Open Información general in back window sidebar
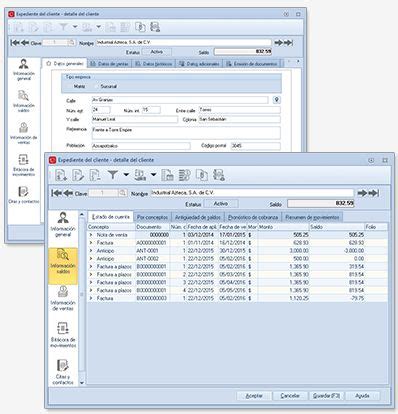Viewport: 398px width, 414px height. pyautogui.click(x=24, y=70)
